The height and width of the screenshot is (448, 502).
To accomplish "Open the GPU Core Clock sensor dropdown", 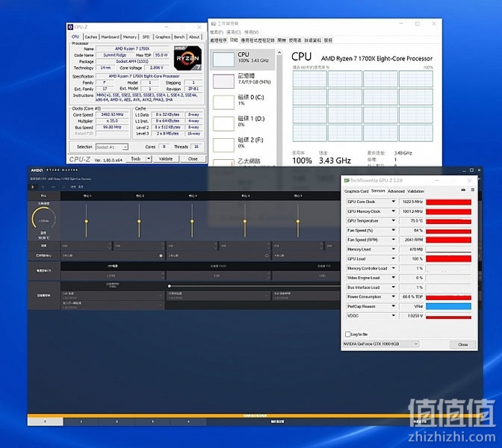I will coord(394,202).
